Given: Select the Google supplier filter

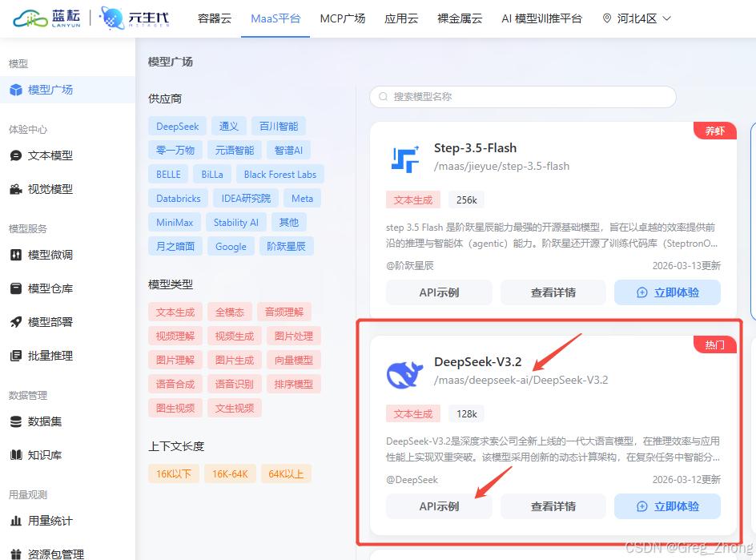Looking at the screenshot, I should point(231,247).
